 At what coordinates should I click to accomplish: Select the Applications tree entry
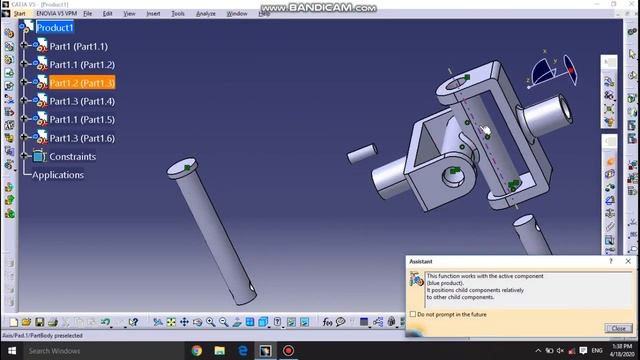(x=58, y=175)
